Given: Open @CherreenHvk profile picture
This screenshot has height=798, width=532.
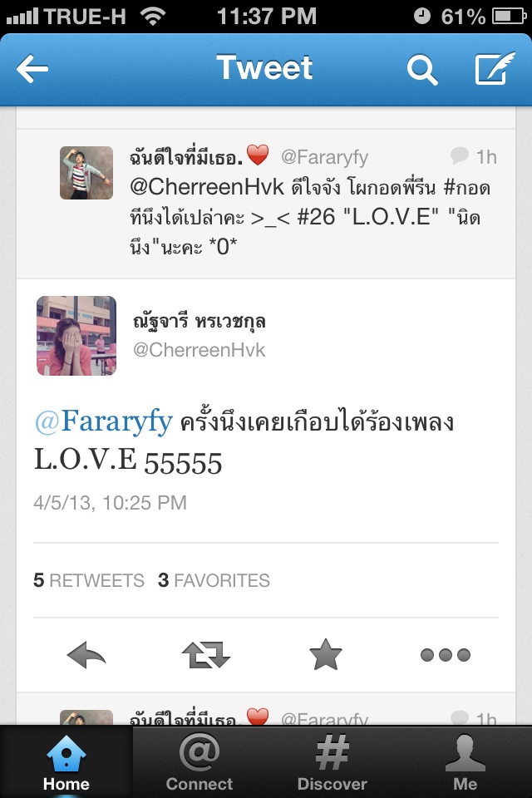Looking at the screenshot, I should (76, 336).
